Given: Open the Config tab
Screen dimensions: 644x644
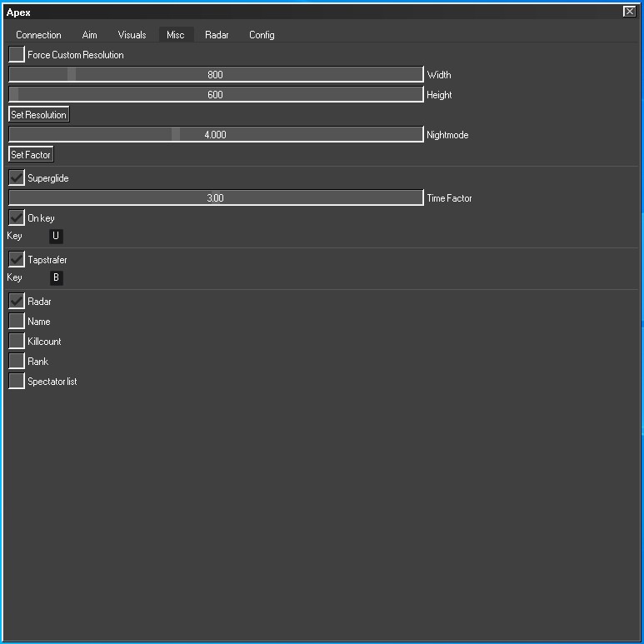Looking at the screenshot, I should (x=262, y=35).
